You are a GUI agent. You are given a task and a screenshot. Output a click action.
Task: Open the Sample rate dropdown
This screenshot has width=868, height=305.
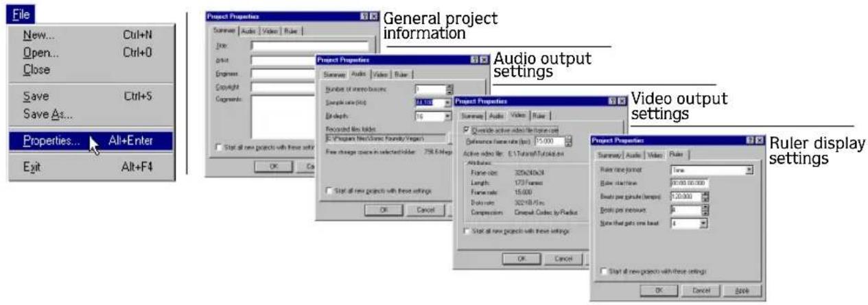coord(448,102)
